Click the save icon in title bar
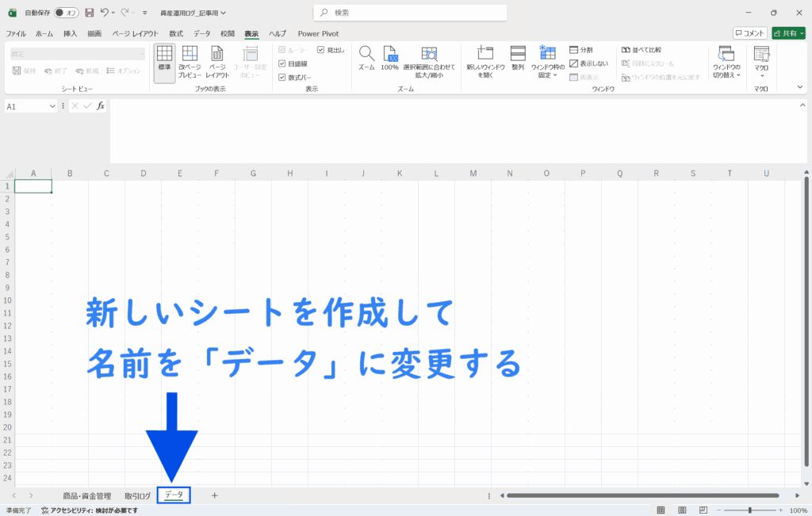Viewport: 812px width, 516px height. coord(89,13)
